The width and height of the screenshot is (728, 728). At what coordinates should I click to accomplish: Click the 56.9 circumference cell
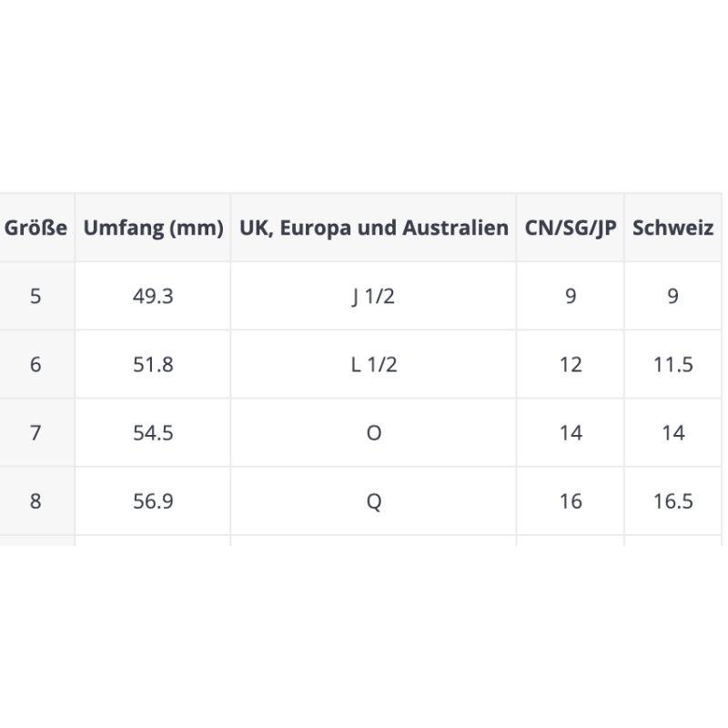(x=153, y=500)
